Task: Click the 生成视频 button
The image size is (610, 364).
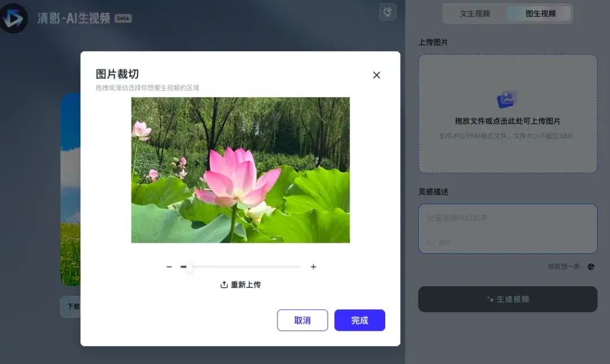Action: point(508,299)
